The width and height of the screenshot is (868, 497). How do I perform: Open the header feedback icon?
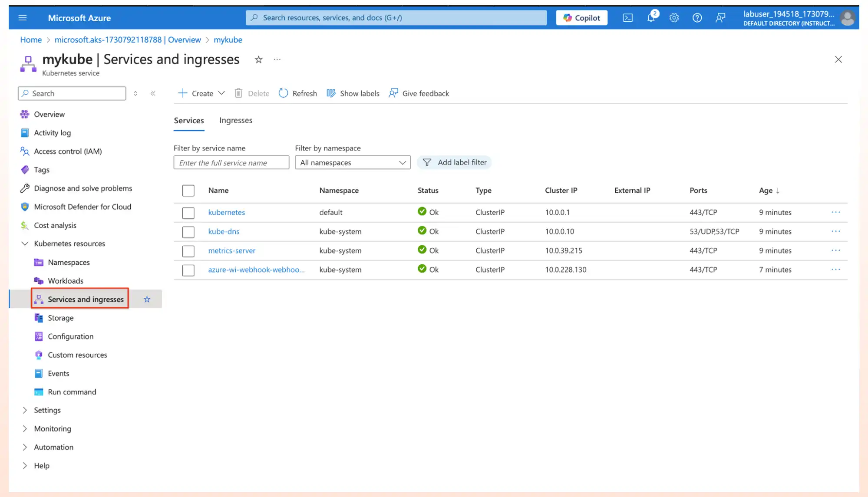[720, 18]
